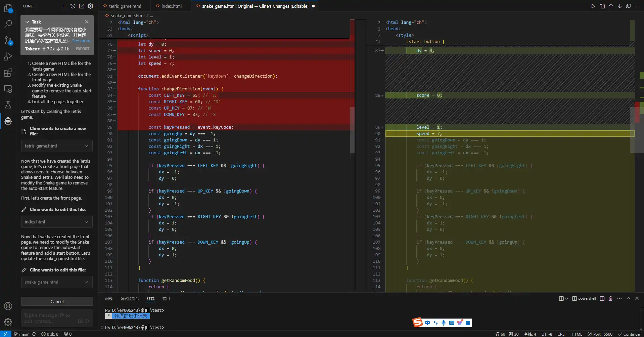The width and height of the screenshot is (644, 337).
Task: Open terminal panel more actions ellipsis
Action: click(x=619, y=298)
